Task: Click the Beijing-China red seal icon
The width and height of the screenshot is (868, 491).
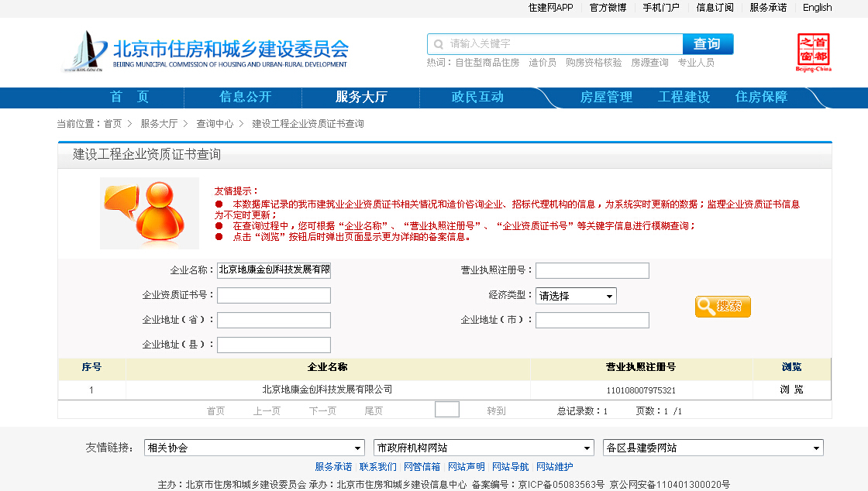Action: [813, 52]
